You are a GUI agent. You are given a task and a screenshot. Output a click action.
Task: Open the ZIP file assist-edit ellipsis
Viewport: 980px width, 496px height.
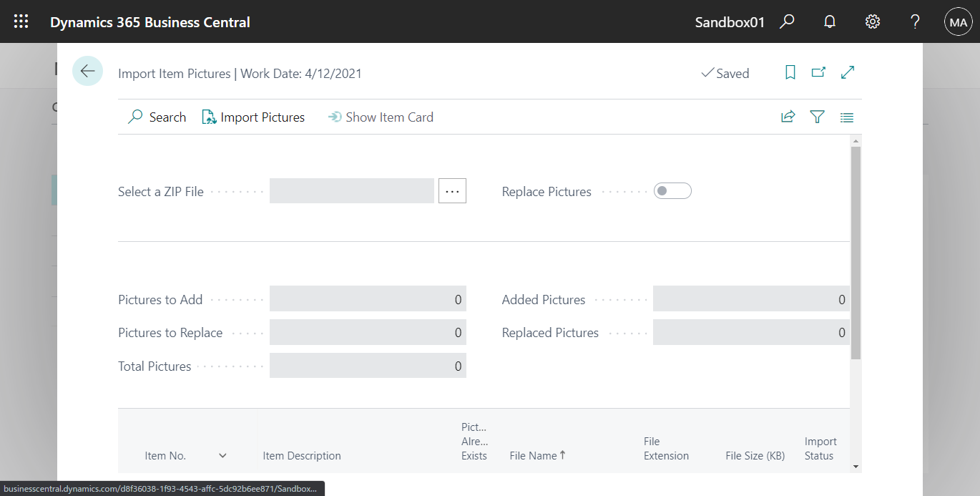(452, 190)
